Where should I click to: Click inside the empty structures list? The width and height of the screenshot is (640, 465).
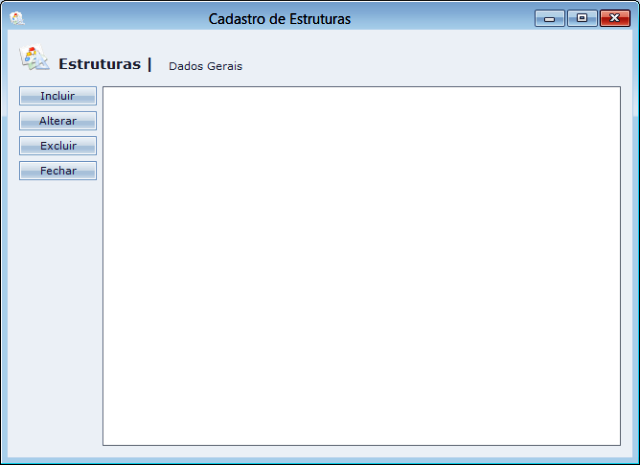(x=362, y=266)
